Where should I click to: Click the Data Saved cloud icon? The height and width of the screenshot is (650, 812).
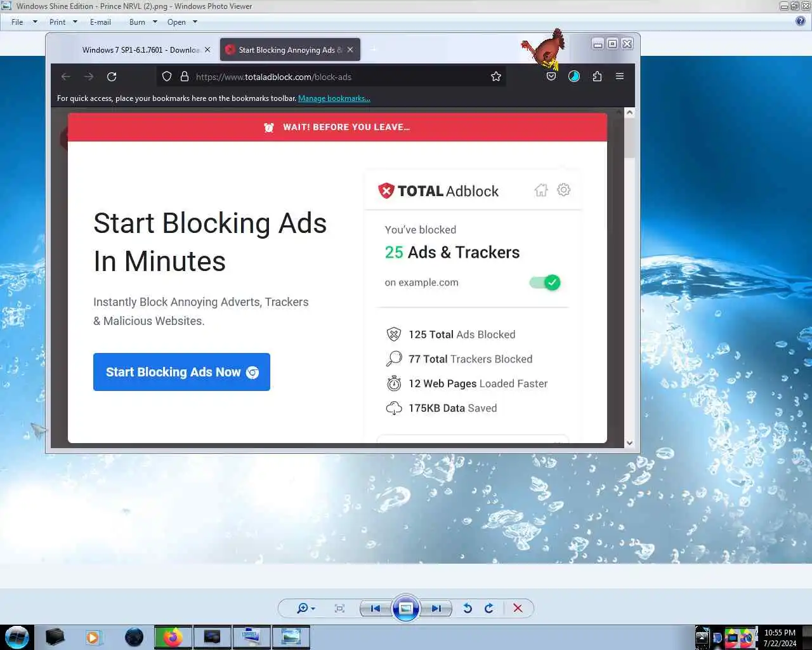click(394, 408)
